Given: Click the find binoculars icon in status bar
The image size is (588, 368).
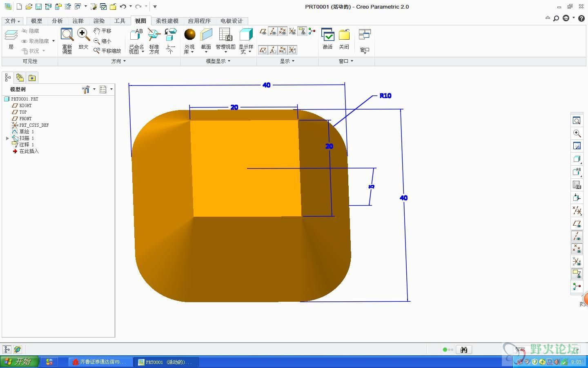Looking at the screenshot, I should click(463, 350).
